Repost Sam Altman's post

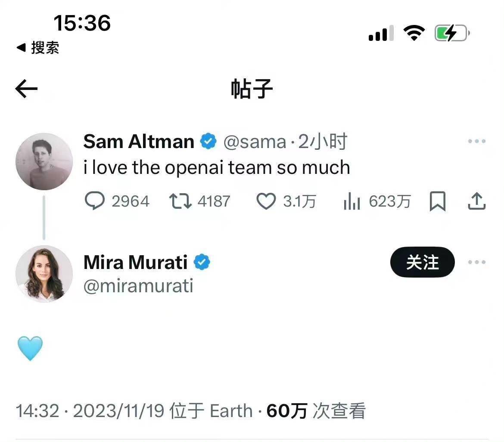(181, 201)
